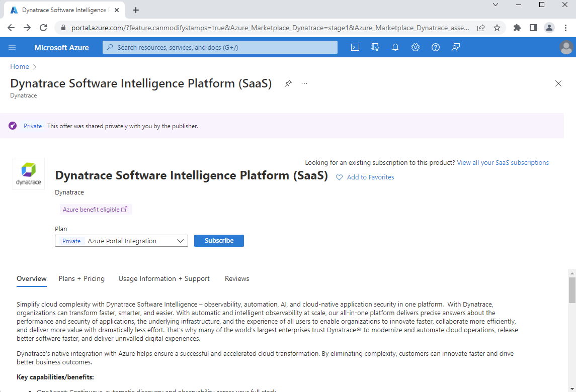Open the Azure benefit eligible link
This screenshot has height=392, width=576.
(95, 210)
